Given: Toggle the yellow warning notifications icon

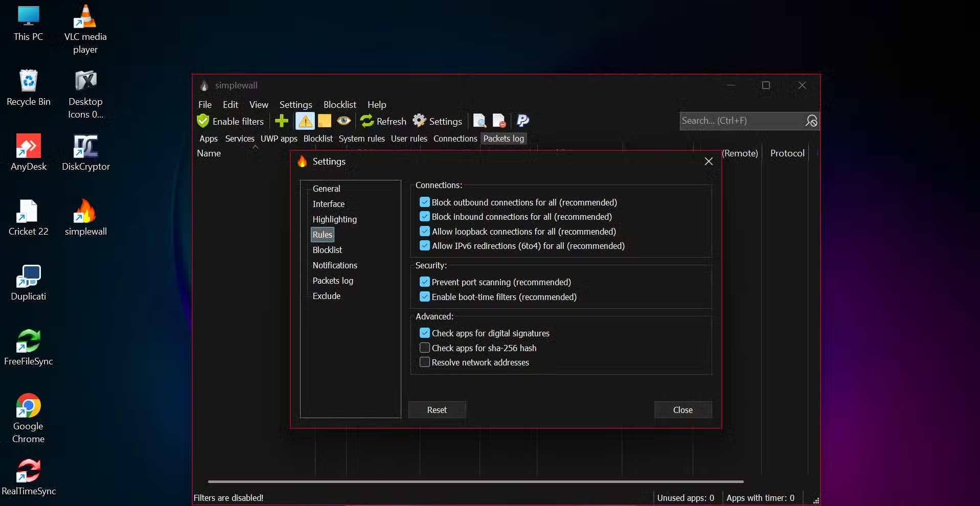Looking at the screenshot, I should 305,121.
